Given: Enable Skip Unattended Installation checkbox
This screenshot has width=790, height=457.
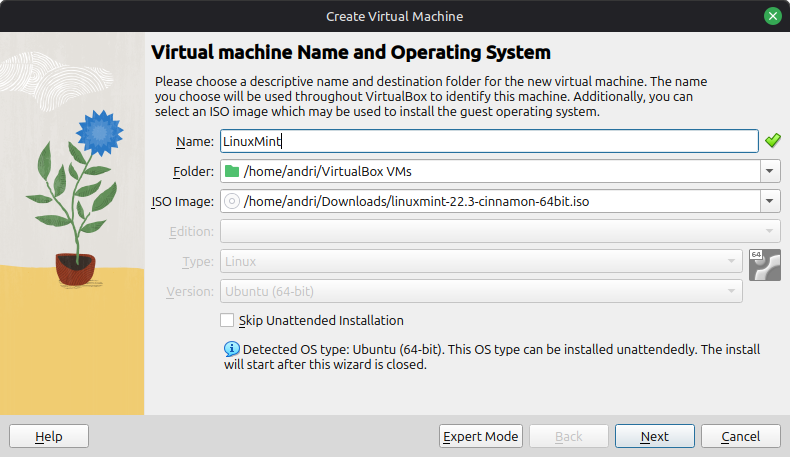Looking at the screenshot, I should (x=227, y=320).
